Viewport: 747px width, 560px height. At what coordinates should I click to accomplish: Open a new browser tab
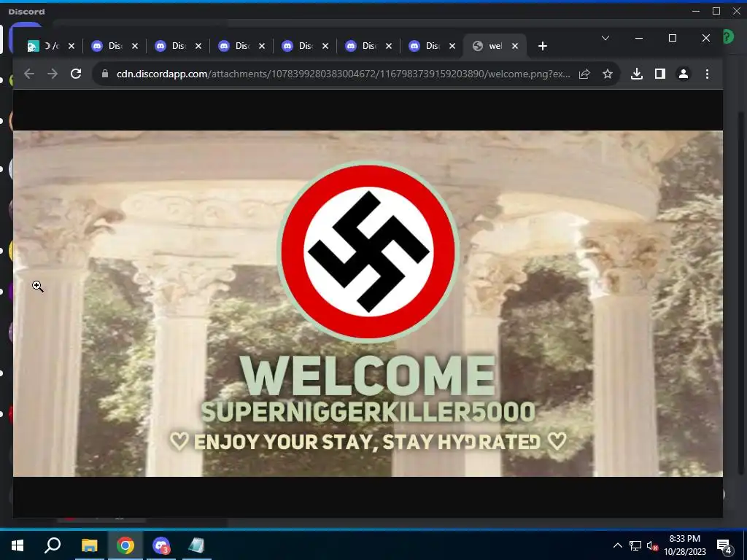(542, 46)
